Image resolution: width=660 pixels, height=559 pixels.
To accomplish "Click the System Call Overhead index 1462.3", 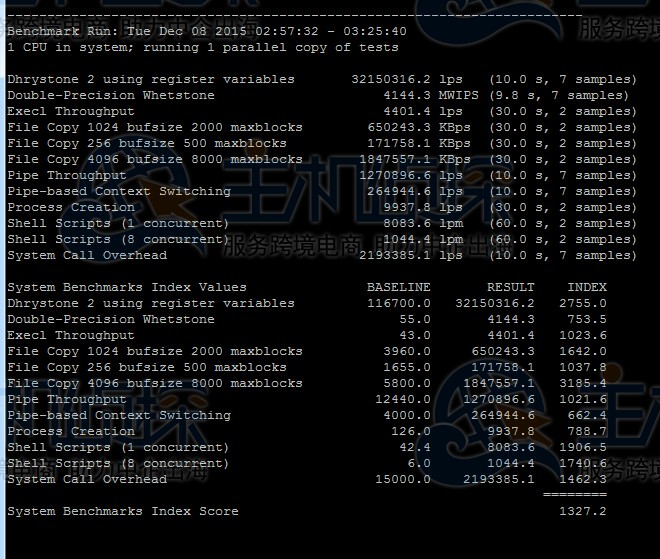I will click(582, 479).
